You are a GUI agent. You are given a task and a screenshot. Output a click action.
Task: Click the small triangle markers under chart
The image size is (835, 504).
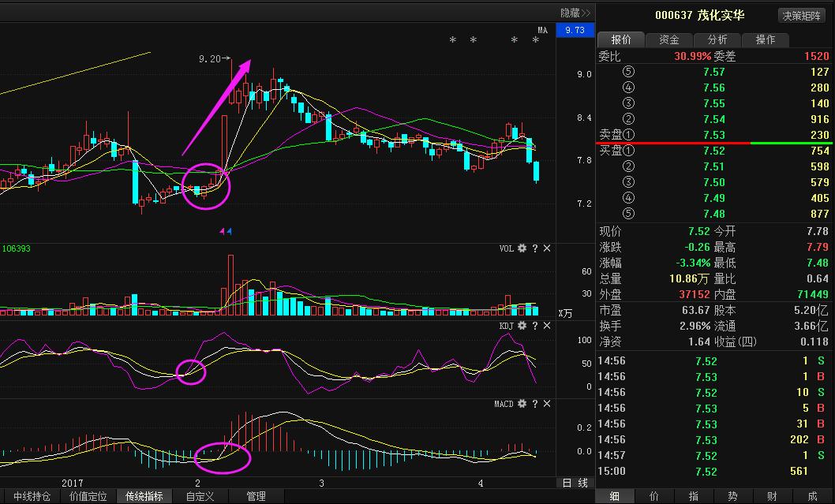(x=226, y=231)
